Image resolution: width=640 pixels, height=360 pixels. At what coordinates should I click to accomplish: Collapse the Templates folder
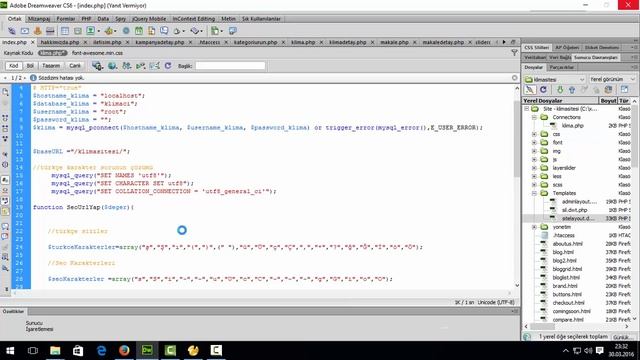pyautogui.click(x=534, y=193)
